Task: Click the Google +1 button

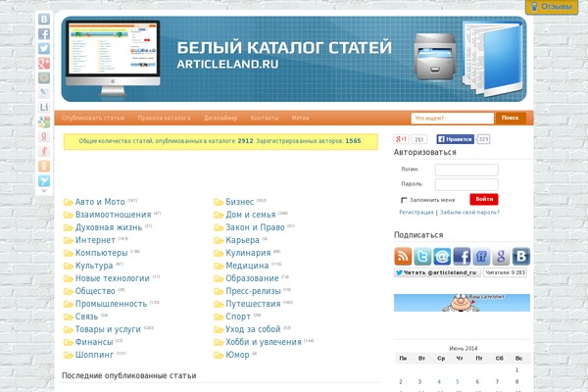Action: pyautogui.click(x=401, y=139)
